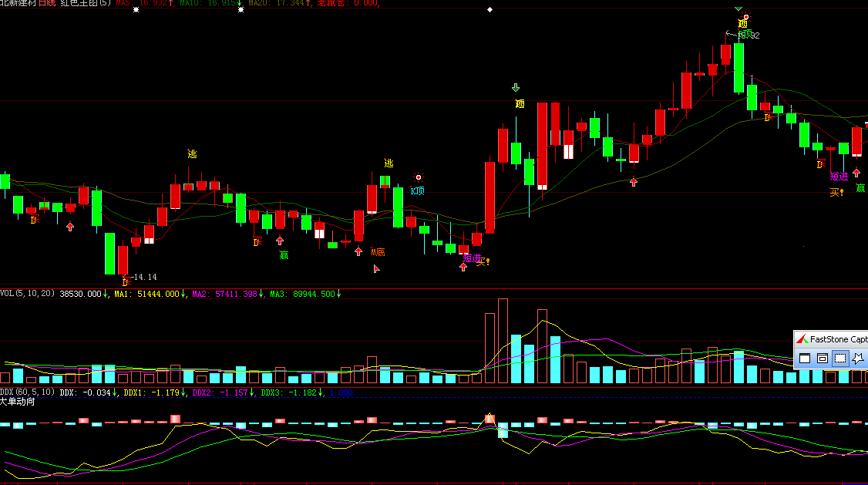Click the VOL(5,10,20) indicator label
868x485 pixels.
tap(28, 294)
